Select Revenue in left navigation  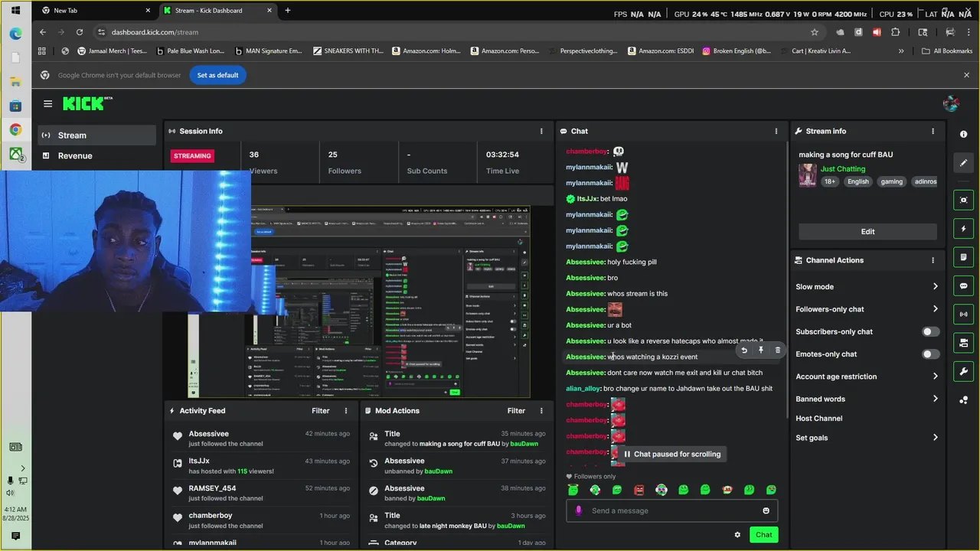coord(98,155)
